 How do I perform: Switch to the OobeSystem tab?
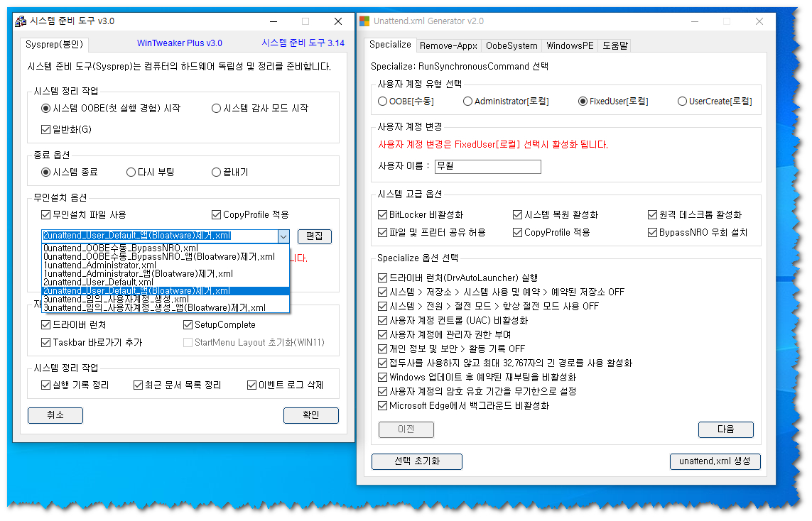[x=511, y=46]
